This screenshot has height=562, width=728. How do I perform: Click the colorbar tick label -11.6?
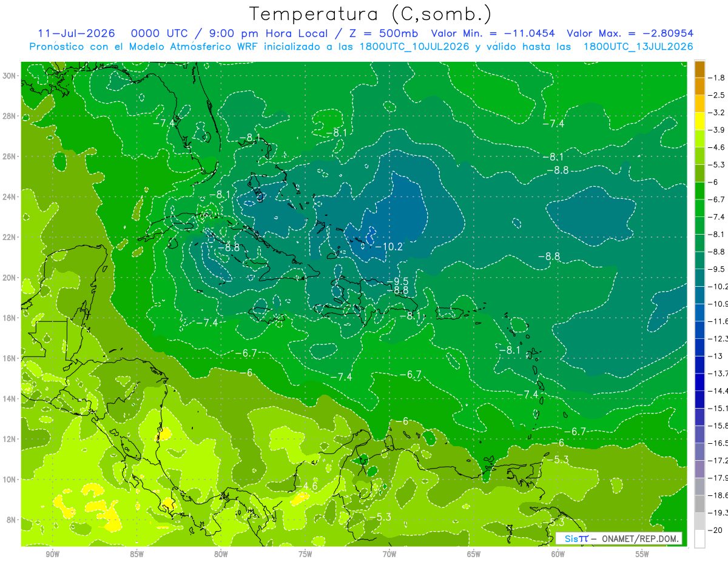tap(718, 321)
